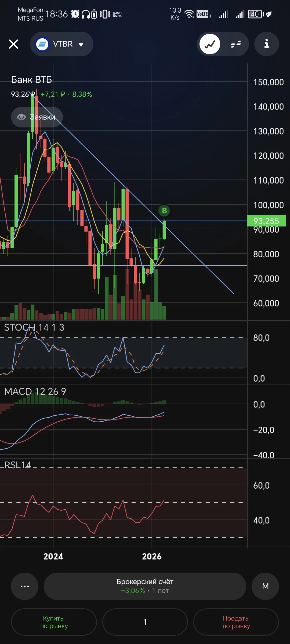
Task: Tap the price change +7,21 ₽ · 8,38%
Action: point(66,94)
